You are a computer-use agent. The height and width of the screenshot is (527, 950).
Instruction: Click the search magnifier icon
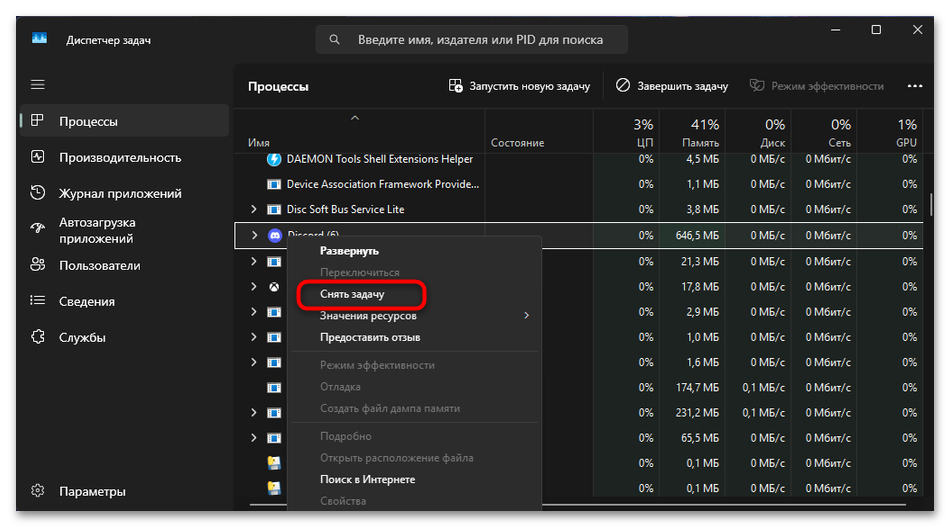tap(334, 39)
